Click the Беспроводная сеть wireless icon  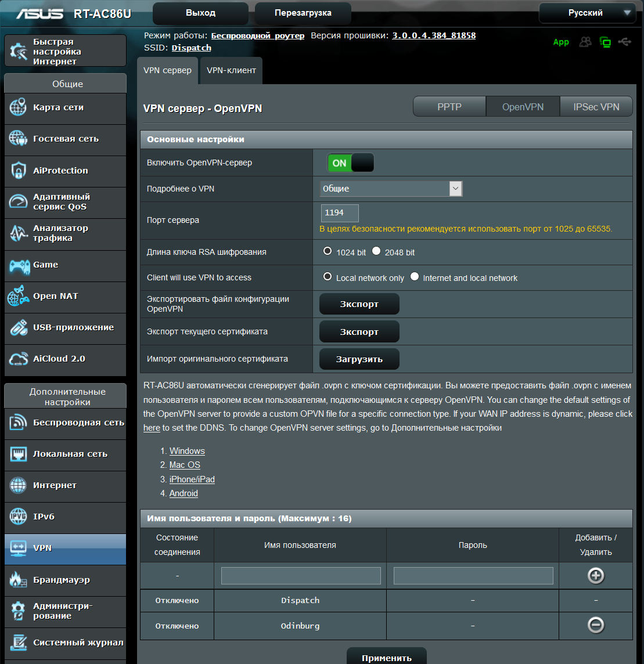coord(18,422)
